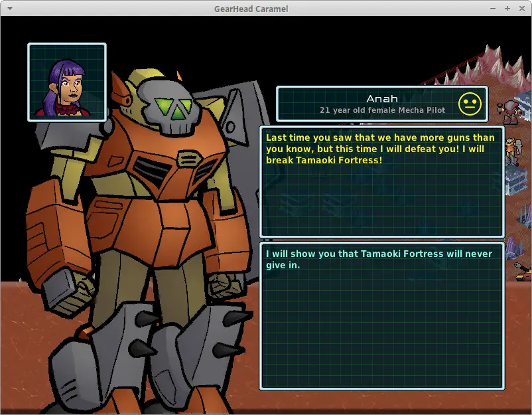The width and height of the screenshot is (532, 415).
Task: Click Anah's neutral mood face icon
Action: click(x=470, y=104)
